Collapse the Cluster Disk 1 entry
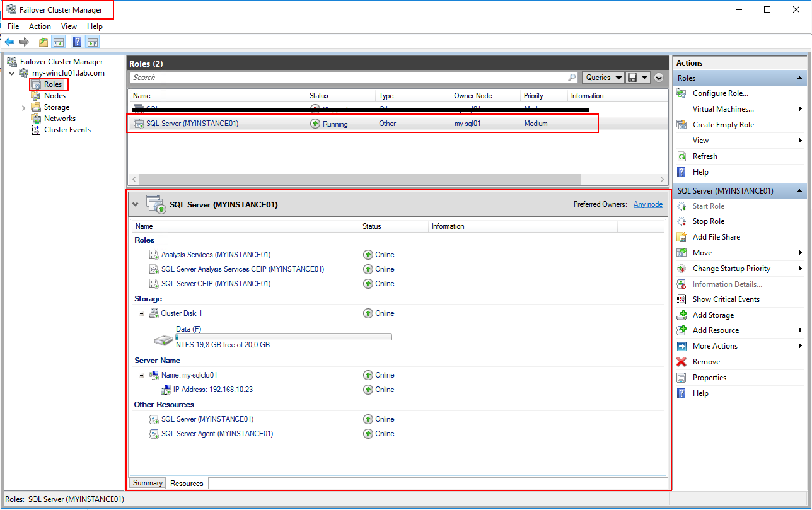Viewport: 812px width, 510px height. tap(142, 313)
